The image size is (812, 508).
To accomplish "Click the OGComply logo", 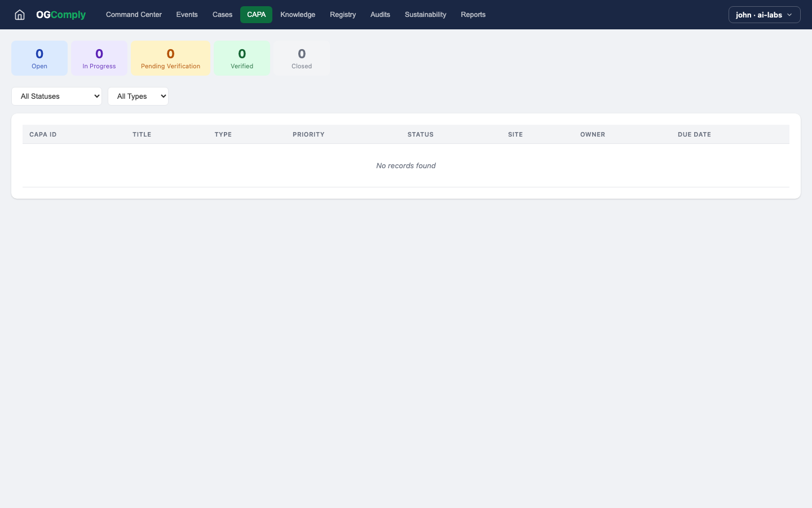I will [61, 15].
